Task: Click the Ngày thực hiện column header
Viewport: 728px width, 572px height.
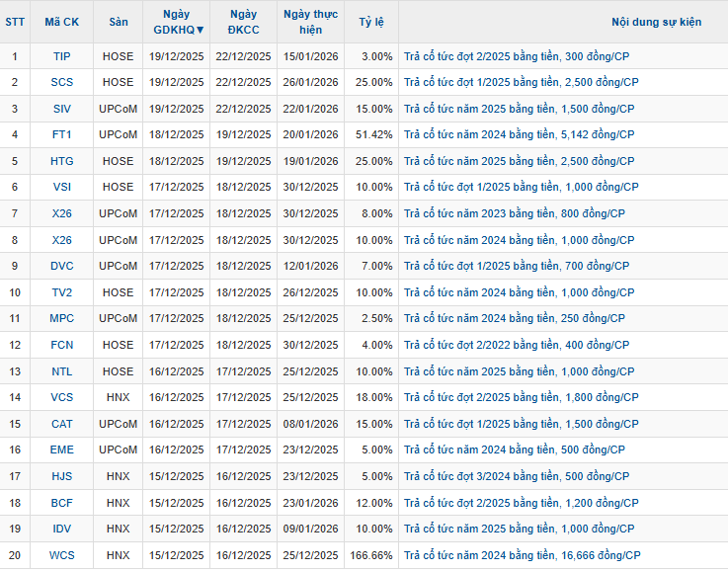Action: 310,22
